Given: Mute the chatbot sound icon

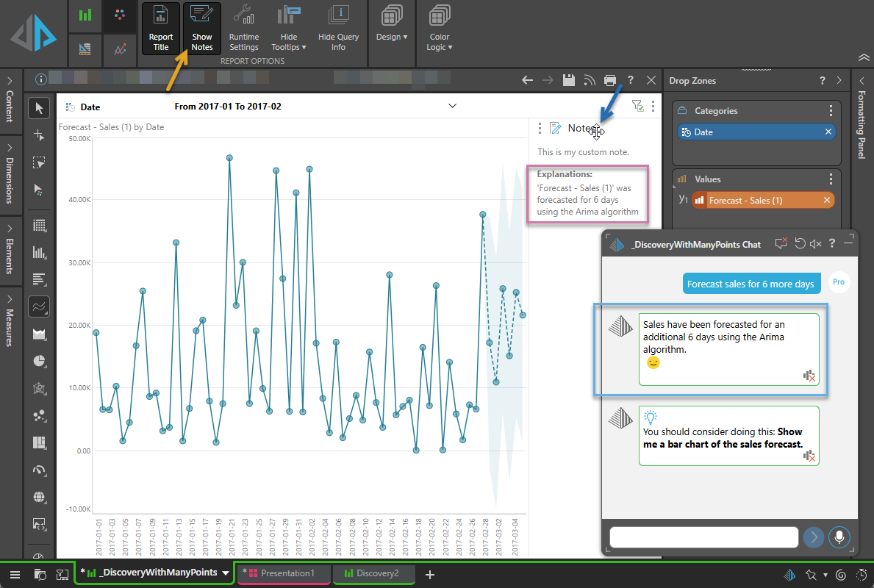Looking at the screenshot, I should point(816,244).
